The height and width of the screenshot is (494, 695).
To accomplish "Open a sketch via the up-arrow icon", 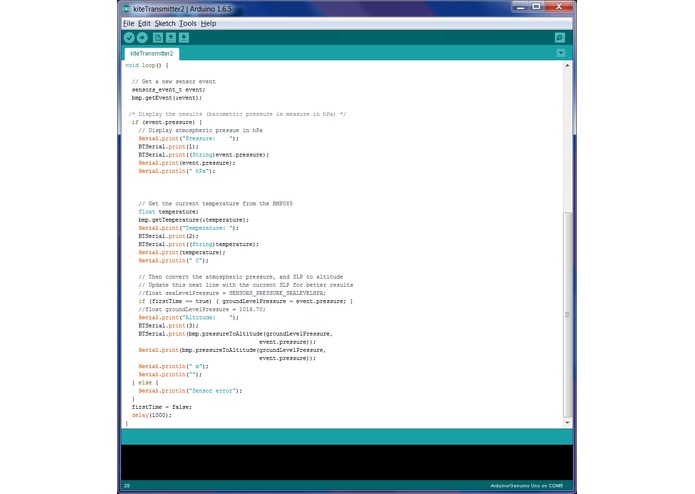I will [x=171, y=38].
